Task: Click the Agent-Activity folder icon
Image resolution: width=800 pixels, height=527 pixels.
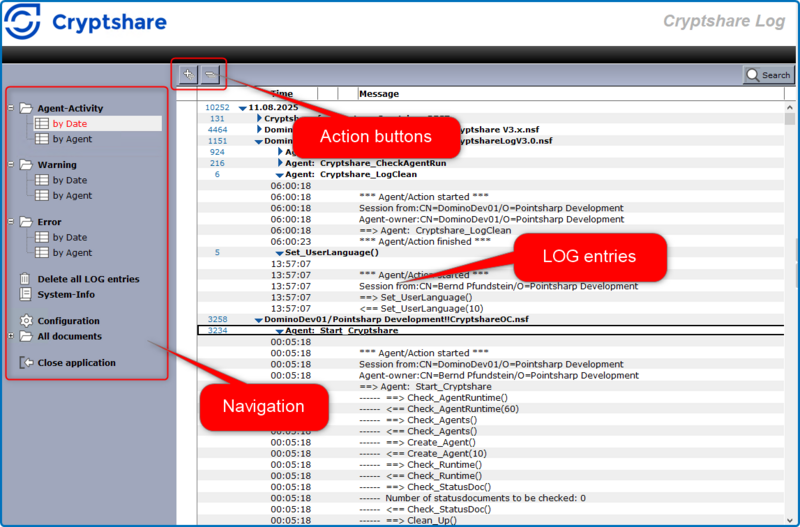Action: coord(27,108)
